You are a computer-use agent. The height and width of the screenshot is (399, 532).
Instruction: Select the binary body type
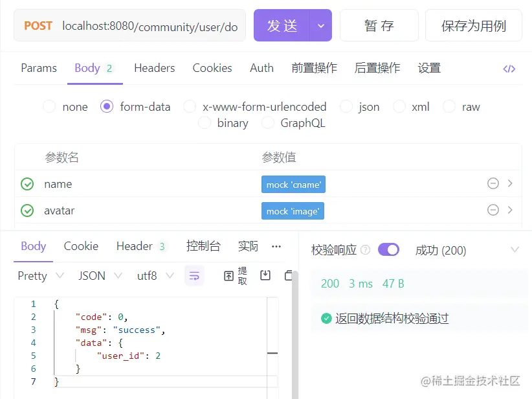205,123
